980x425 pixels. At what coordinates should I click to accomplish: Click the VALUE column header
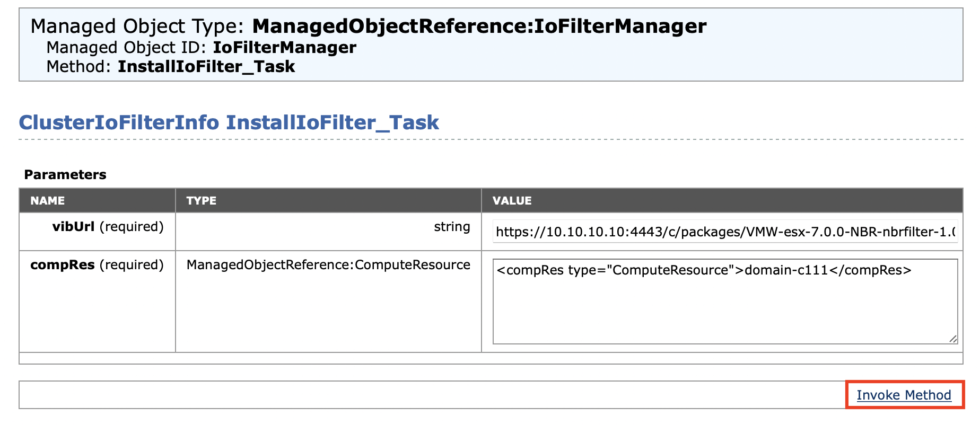(512, 201)
